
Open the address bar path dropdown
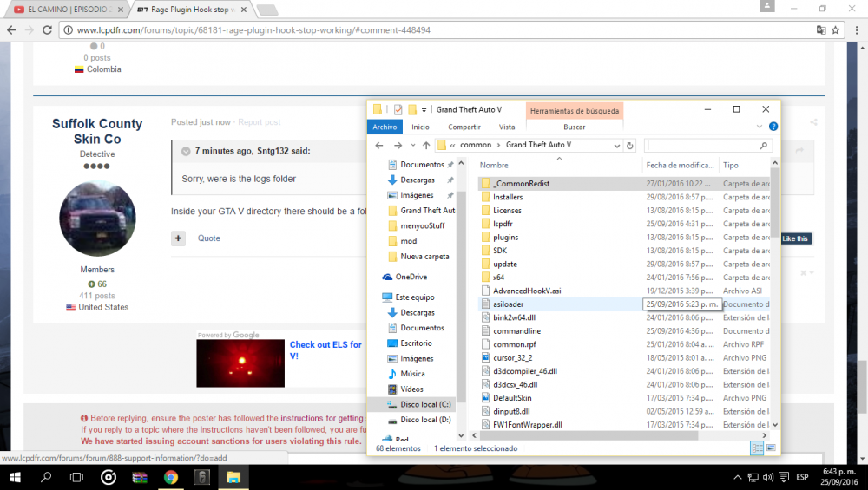point(616,146)
